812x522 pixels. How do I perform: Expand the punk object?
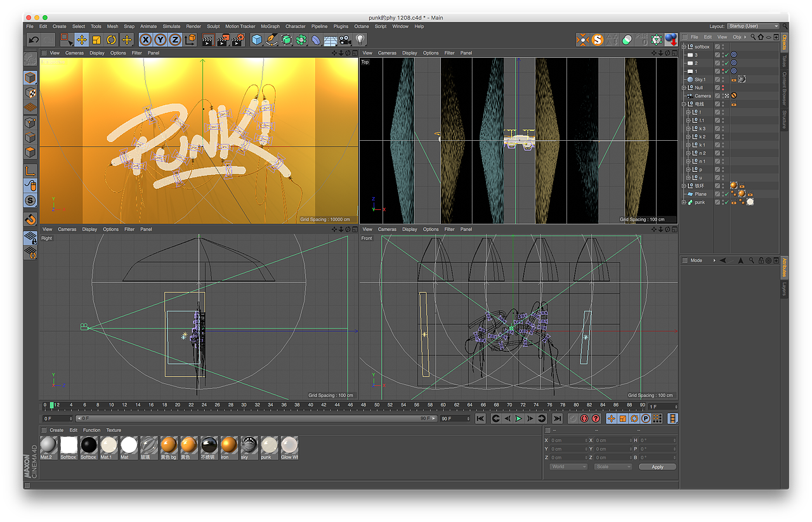point(684,202)
